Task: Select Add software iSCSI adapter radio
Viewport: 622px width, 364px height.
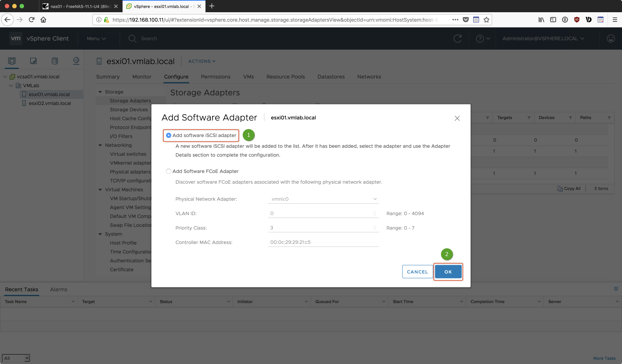Action: point(169,136)
